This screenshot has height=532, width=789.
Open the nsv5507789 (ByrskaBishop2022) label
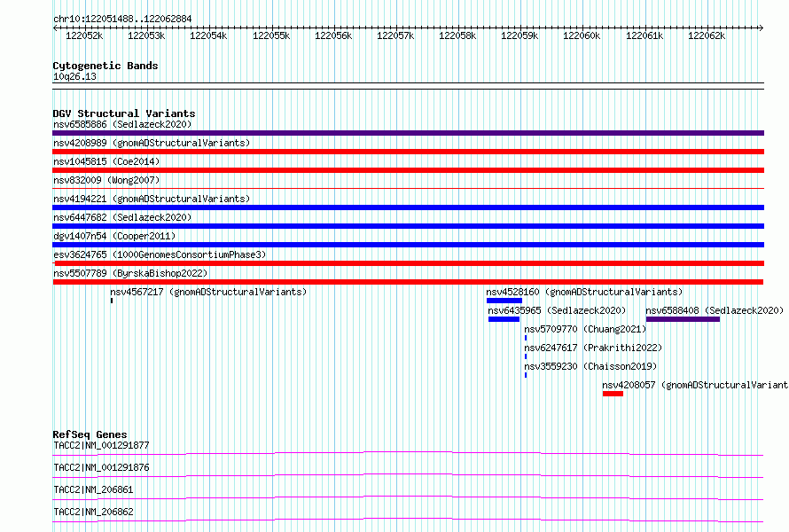(130, 273)
